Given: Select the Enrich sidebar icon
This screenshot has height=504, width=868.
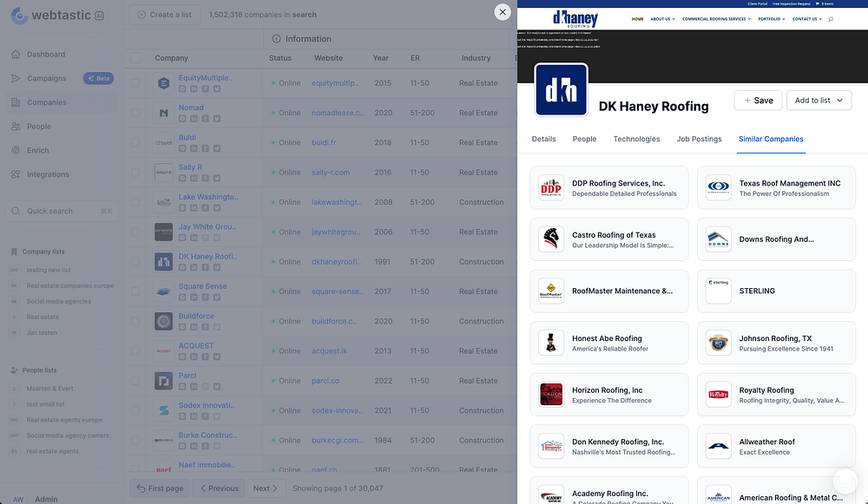Looking at the screenshot, I should point(16,150).
